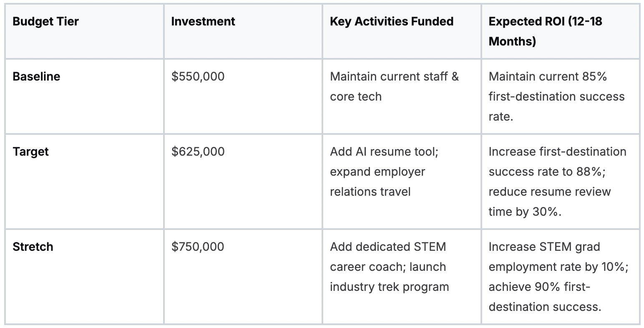This screenshot has height=328, width=644.
Task: Select the Baseline tier cell
Action: point(36,77)
